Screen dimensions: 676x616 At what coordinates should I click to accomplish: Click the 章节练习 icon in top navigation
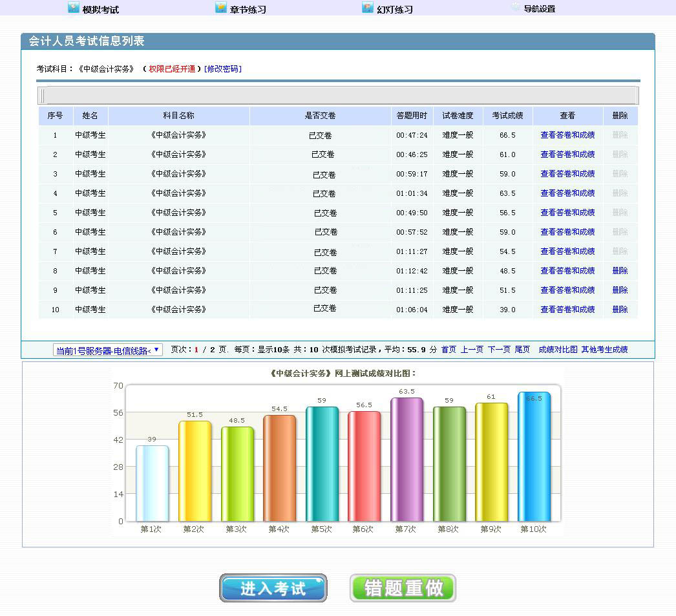221,8
